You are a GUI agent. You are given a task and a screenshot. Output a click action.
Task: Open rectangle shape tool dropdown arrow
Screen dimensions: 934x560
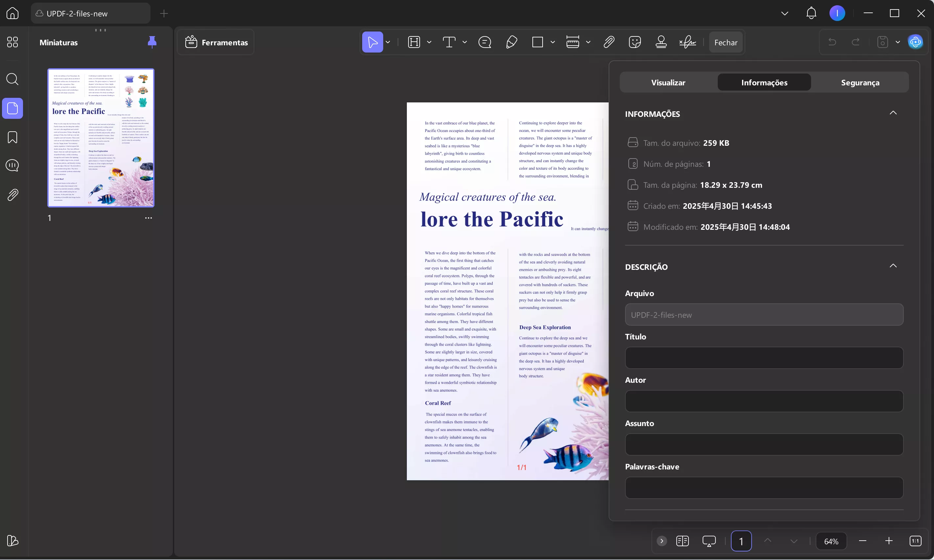[552, 42]
